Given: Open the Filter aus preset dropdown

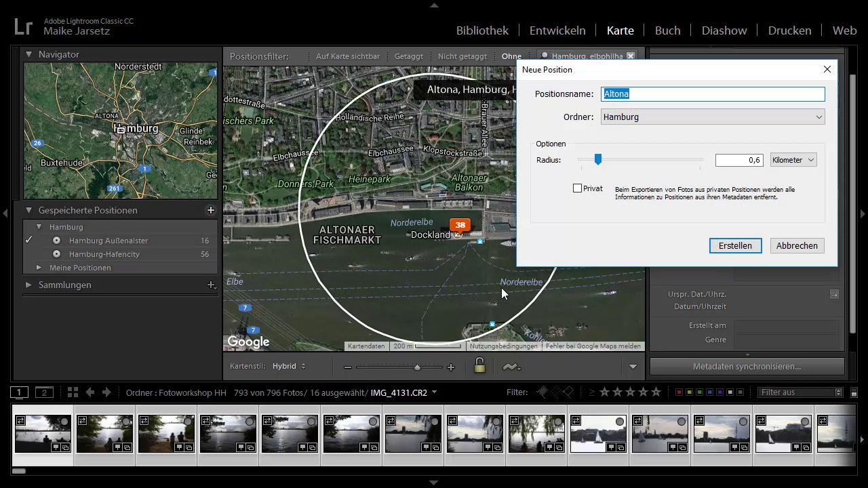Looking at the screenshot, I should click(801, 392).
